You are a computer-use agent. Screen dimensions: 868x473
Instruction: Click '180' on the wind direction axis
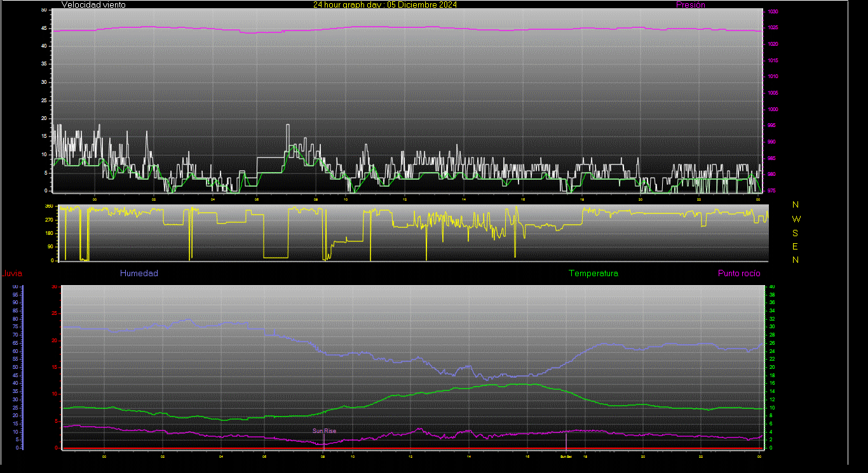tap(48, 234)
